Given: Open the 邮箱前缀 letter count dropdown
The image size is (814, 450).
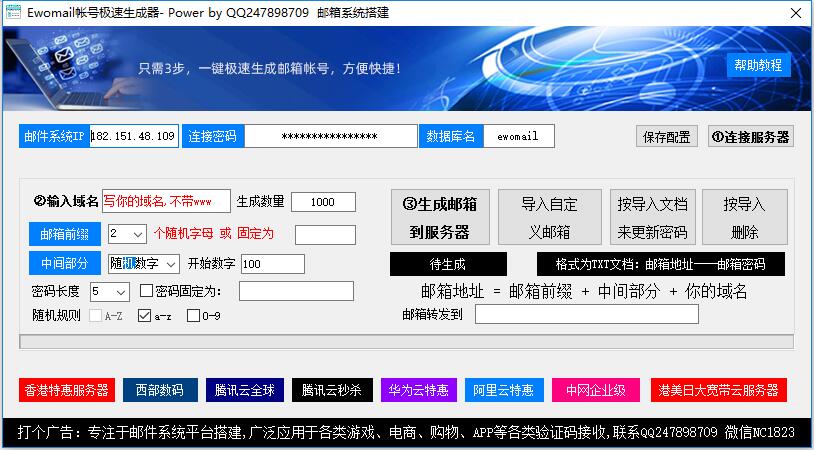Looking at the screenshot, I should click(x=128, y=234).
